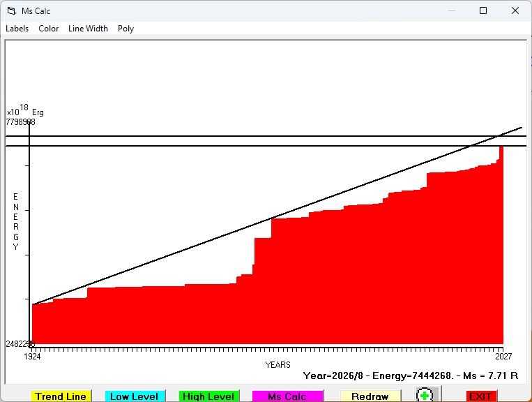Close the Ms Calc window
The image size is (532, 402).
click(515, 11)
